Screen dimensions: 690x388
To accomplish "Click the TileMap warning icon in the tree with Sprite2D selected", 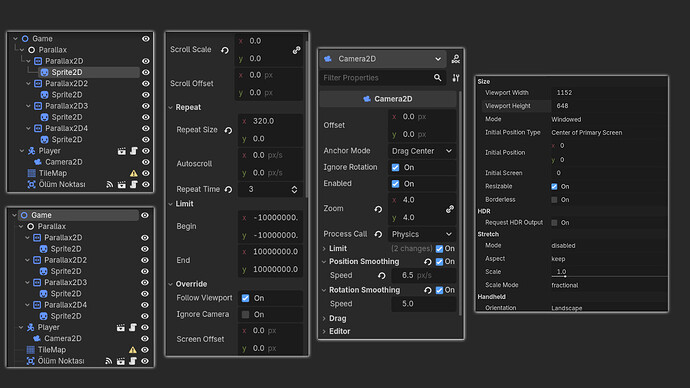I will (x=133, y=173).
